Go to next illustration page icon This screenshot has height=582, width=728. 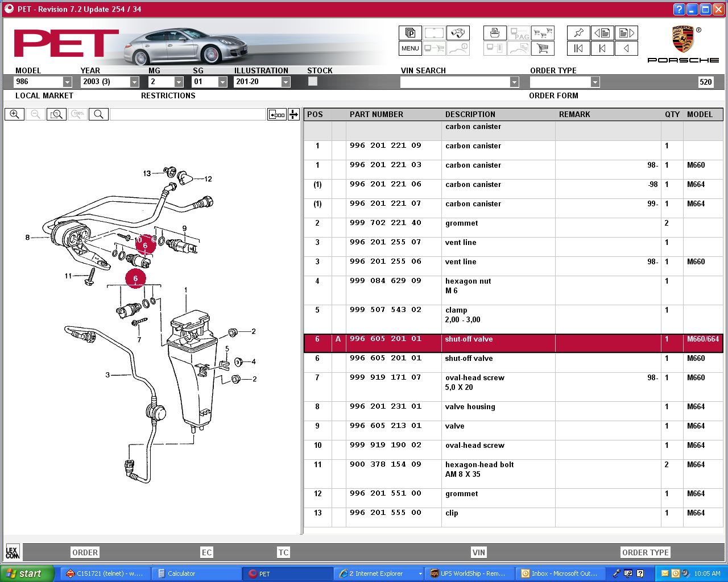pos(626,33)
